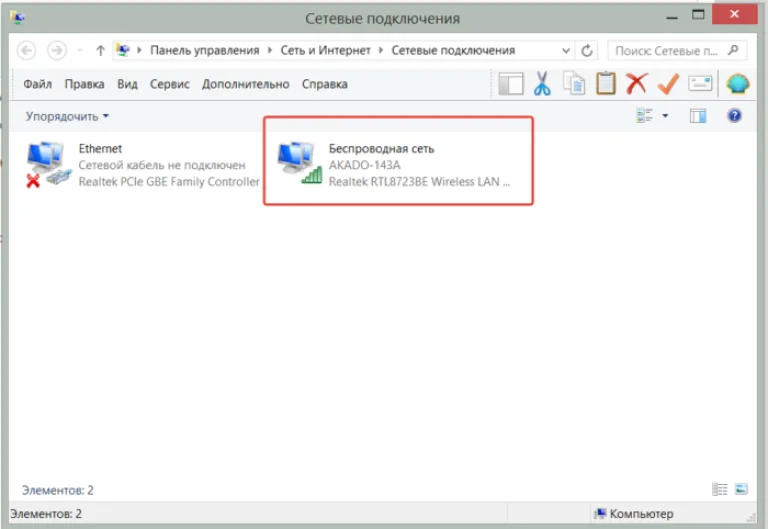Image resolution: width=768 pixels, height=529 pixels.
Task: Click the Компьютер status bar entry
Action: coord(633,514)
